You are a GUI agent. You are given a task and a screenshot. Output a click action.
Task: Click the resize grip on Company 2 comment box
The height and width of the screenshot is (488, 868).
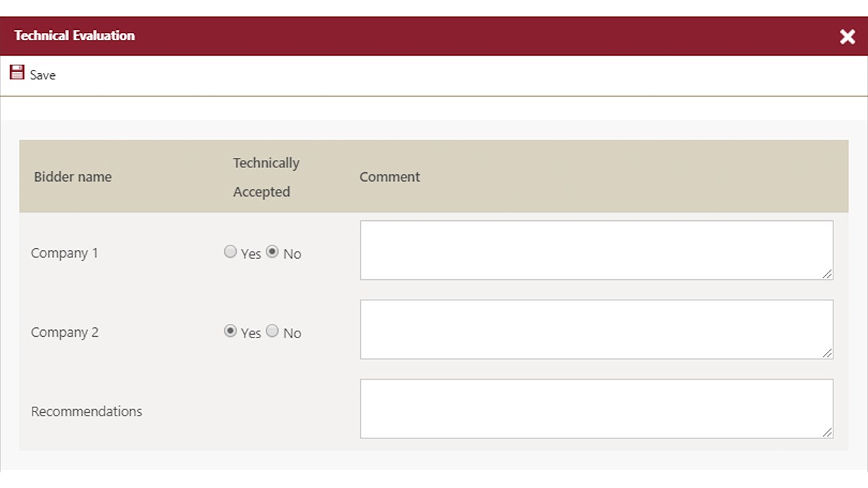pos(827,353)
